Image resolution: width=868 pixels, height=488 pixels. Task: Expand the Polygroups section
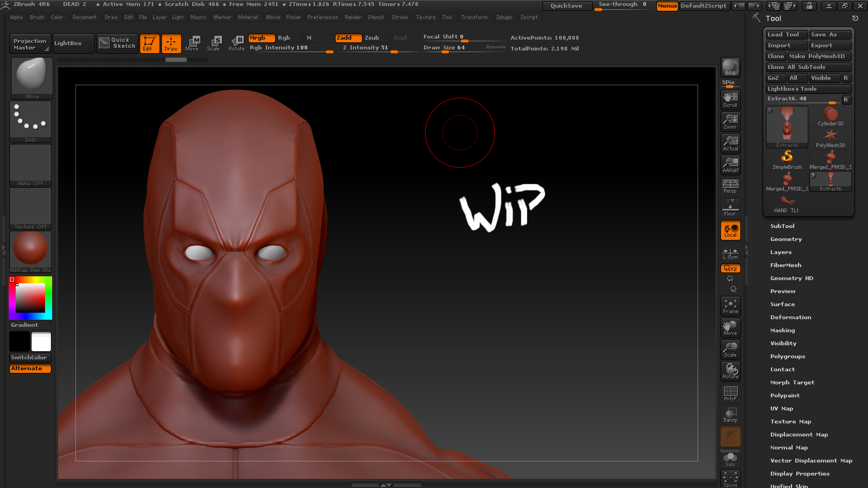[788, 357]
